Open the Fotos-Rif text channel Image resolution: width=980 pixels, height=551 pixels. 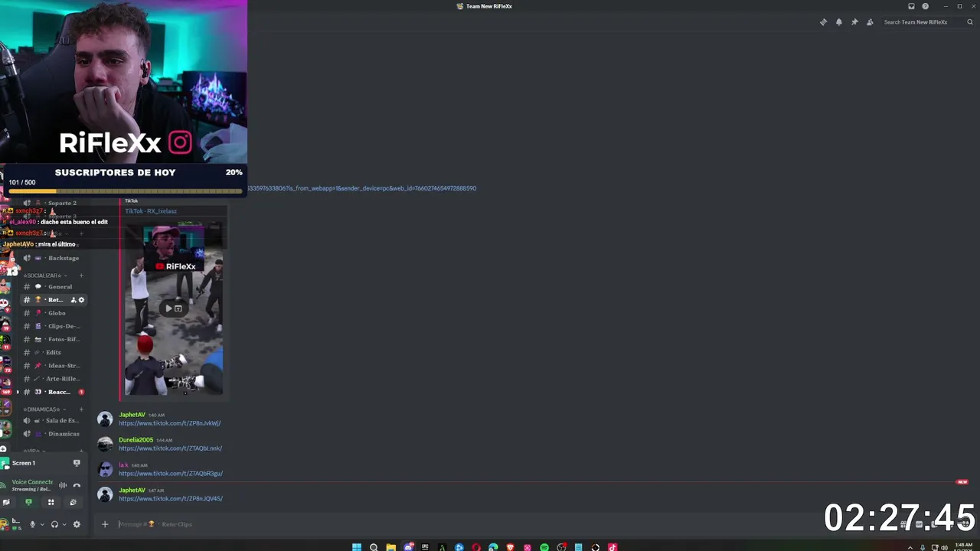(x=54, y=339)
